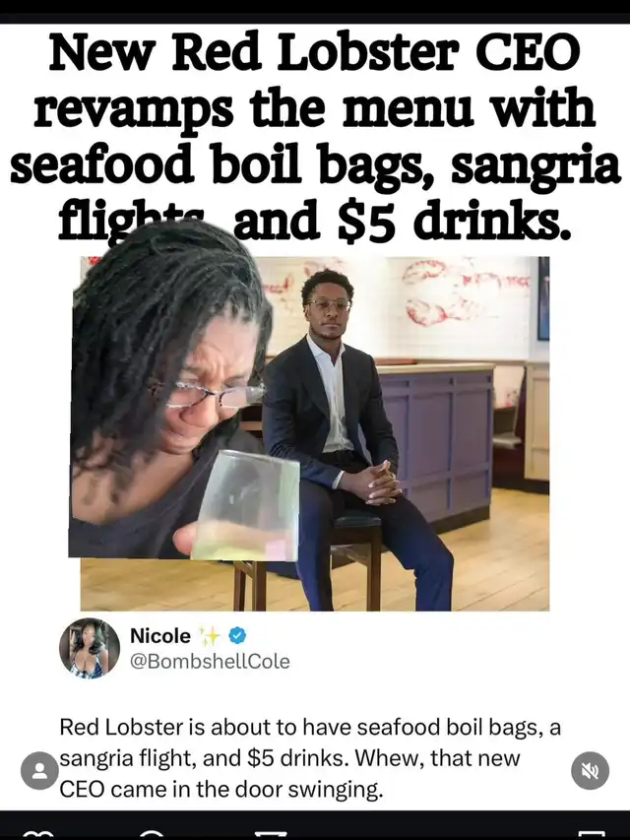Open the Nicole display name link
Screen dimensions: 630x840
(x=160, y=636)
